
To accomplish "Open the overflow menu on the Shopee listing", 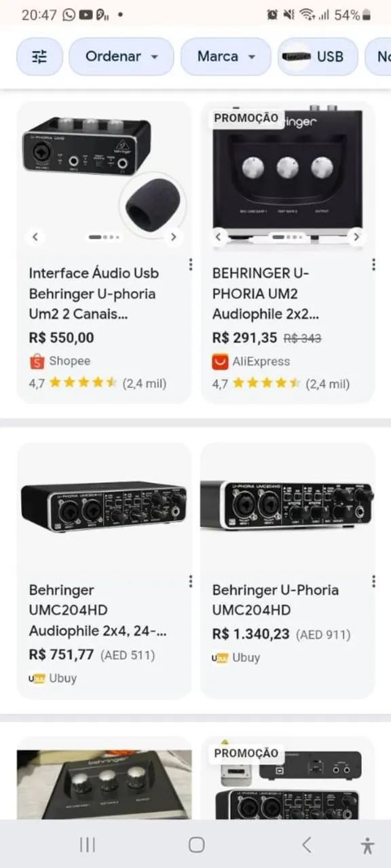I will coord(190,264).
